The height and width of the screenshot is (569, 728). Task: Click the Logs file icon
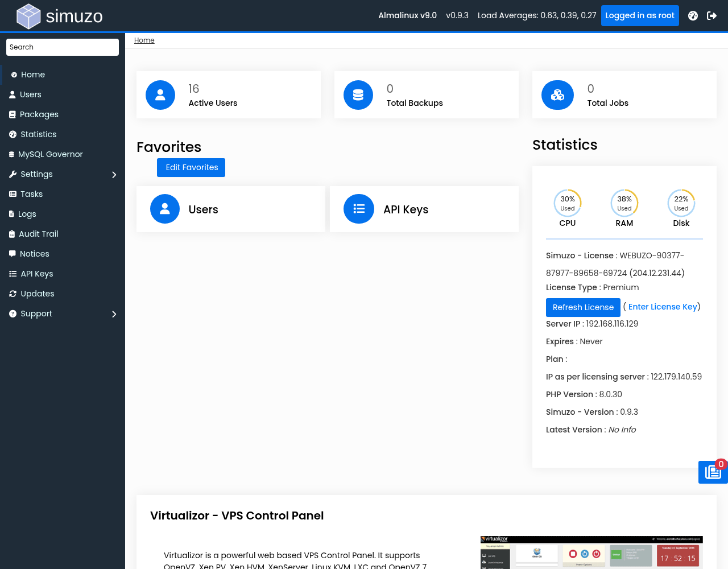(x=12, y=214)
